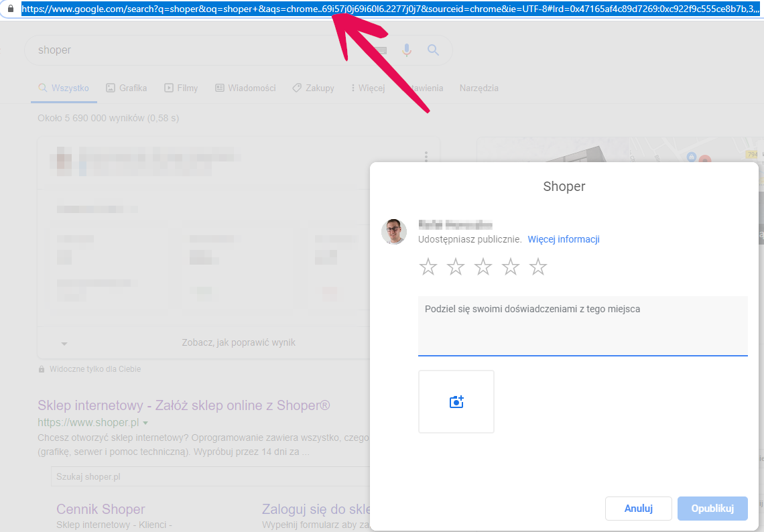Click the 'Szukaj shoper.pl' search box
This screenshot has width=764, height=532.
208,476
